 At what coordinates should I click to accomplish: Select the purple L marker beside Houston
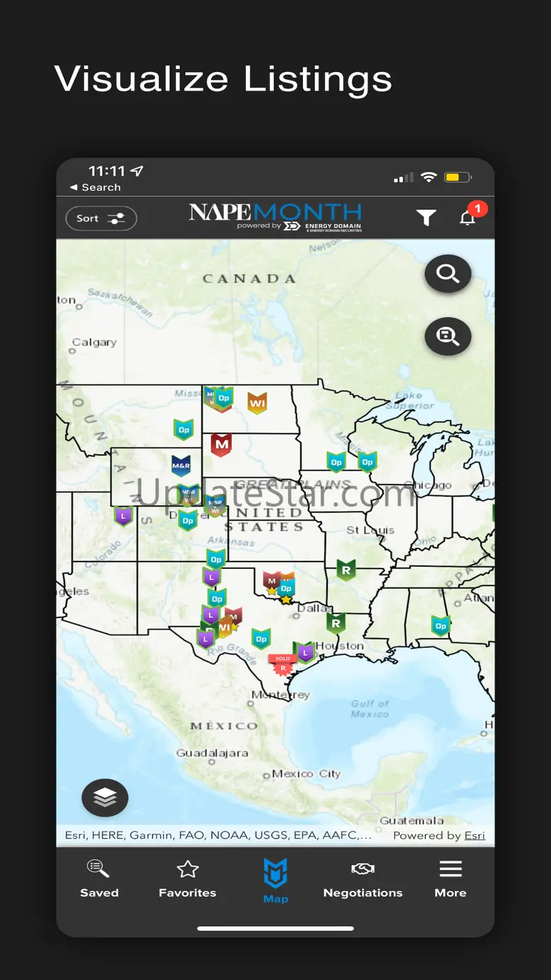[x=304, y=652]
